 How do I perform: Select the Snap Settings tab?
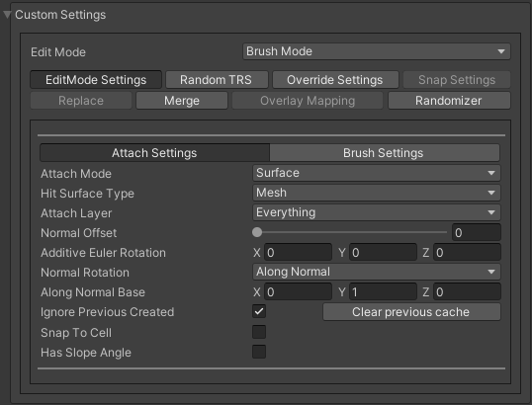coord(457,80)
